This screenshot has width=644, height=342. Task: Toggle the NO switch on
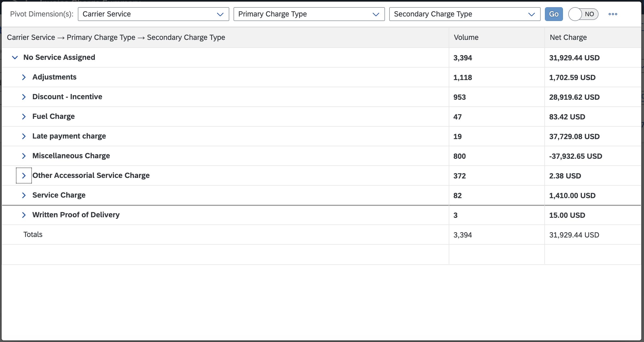pyautogui.click(x=583, y=14)
